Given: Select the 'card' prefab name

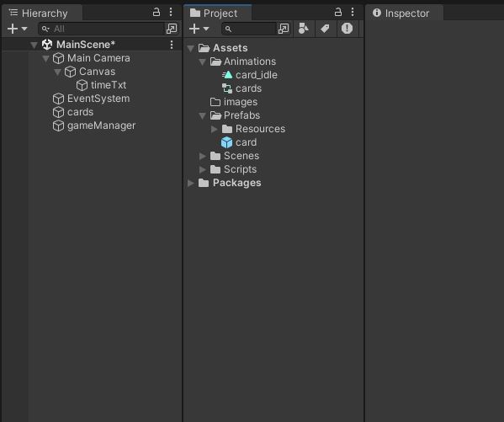Looking at the screenshot, I should click(x=247, y=142).
